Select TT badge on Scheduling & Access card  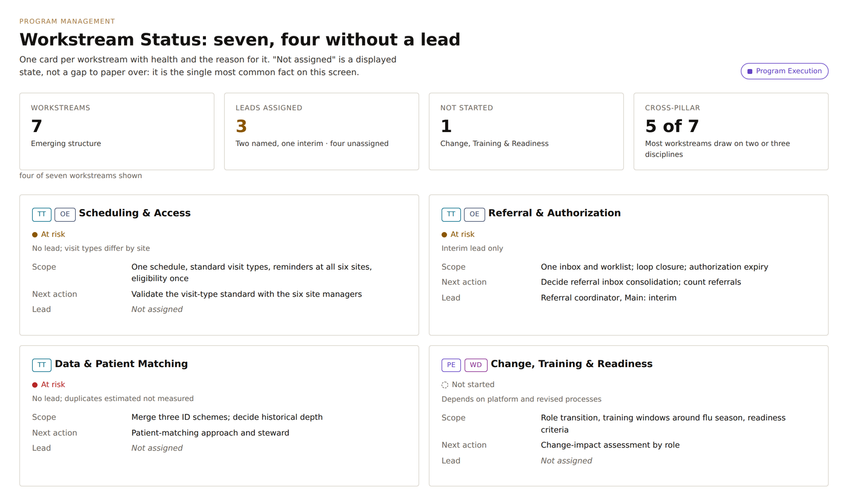tap(42, 214)
